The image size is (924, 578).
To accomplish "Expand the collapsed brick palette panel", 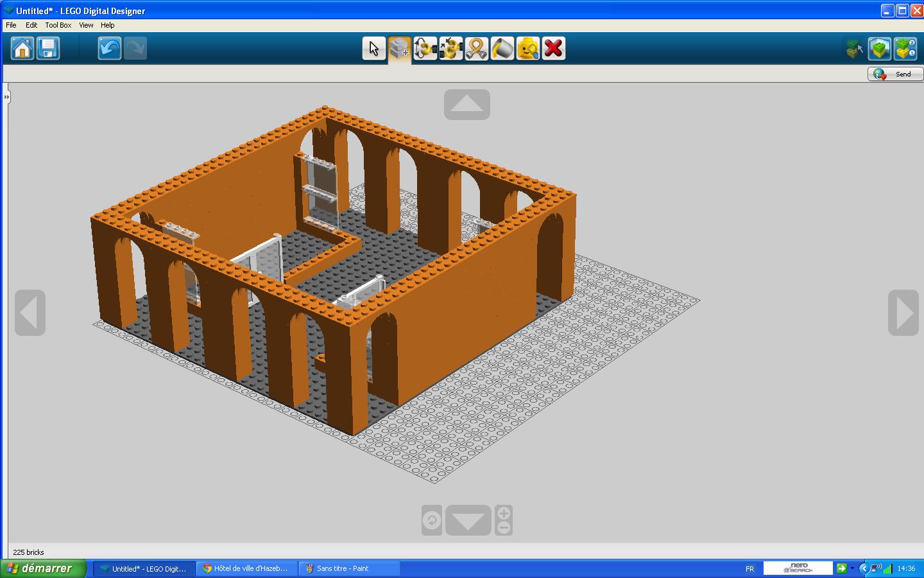I will (6, 97).
